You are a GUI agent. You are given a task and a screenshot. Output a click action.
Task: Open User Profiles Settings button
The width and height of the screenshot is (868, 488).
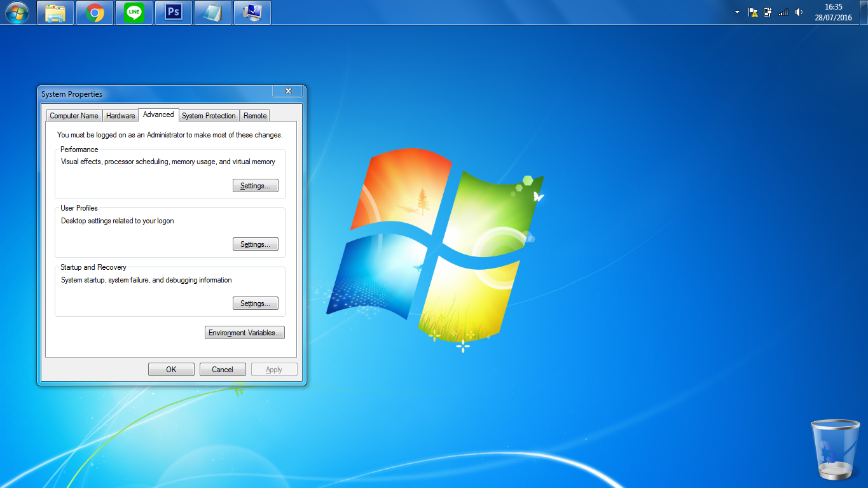click(x=256, y=244)
